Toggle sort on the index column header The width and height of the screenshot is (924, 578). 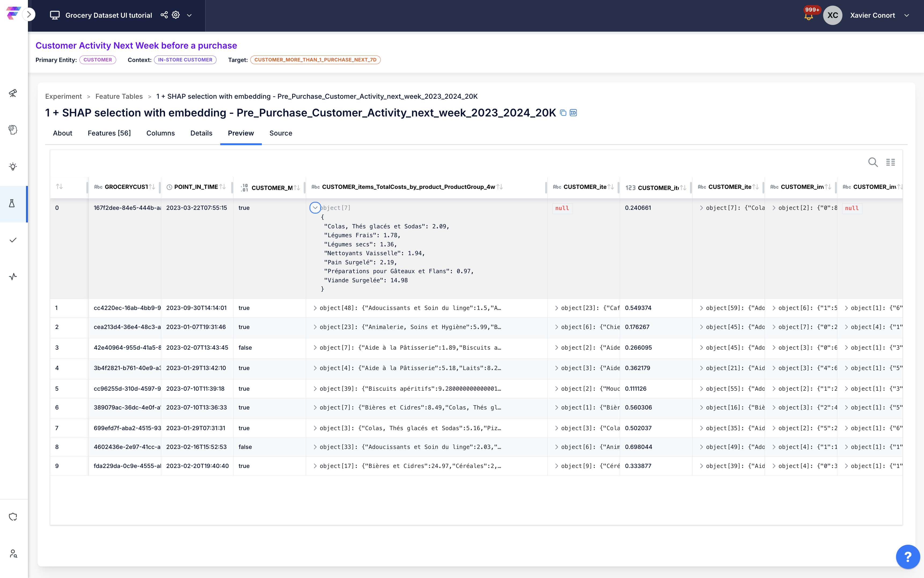tap(59, 186)
